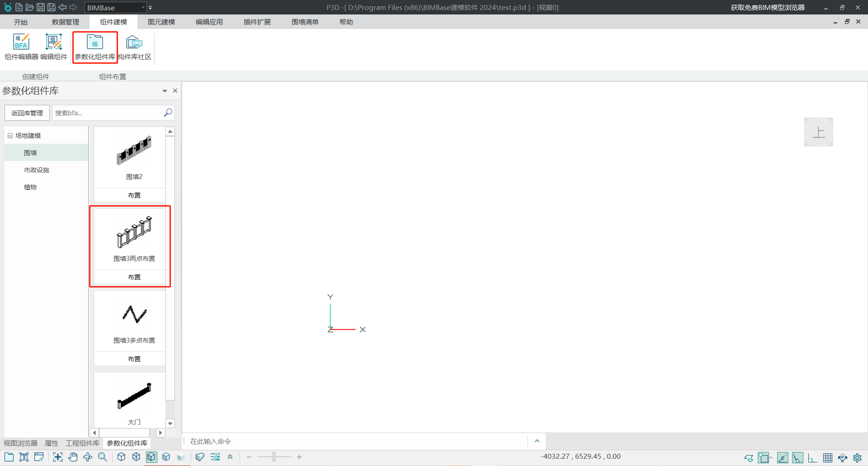Screen dimensions: 868x466
Task: Switch to realistic rendered cube mode
Action: [181, 457]
